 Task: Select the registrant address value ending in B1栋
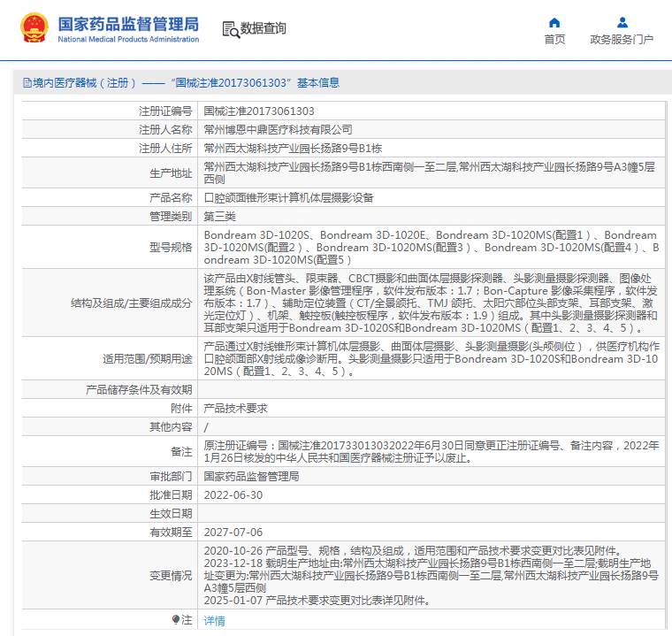[x=293, y=149]
